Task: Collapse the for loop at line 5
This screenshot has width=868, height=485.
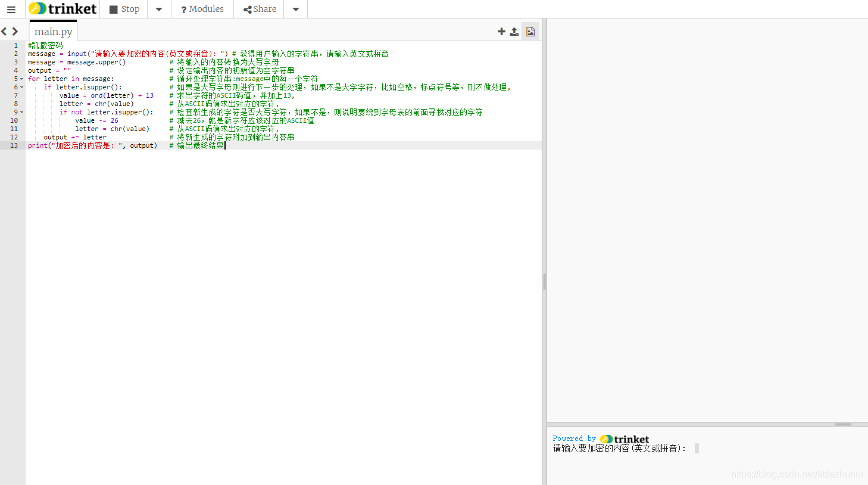Action: coord(22,79)
